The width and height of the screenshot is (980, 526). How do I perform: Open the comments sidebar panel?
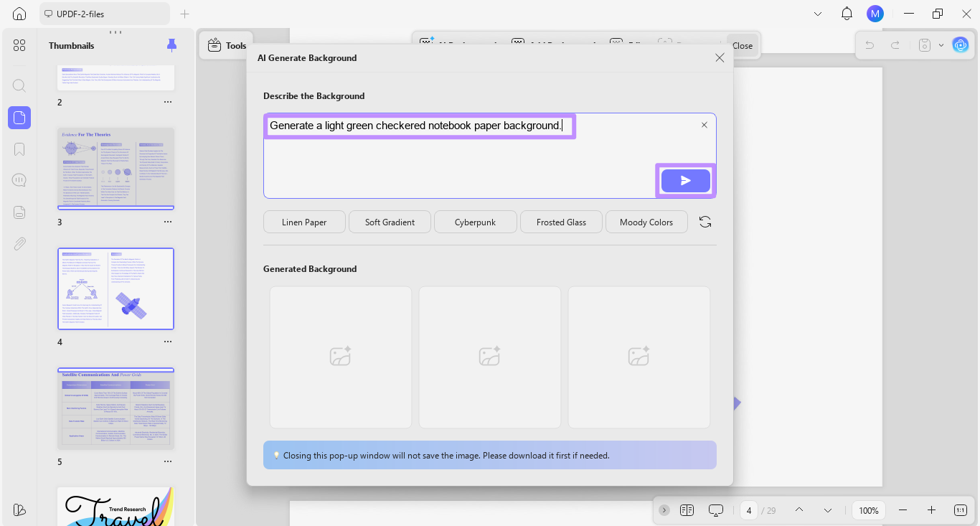(x=19, y=180)
